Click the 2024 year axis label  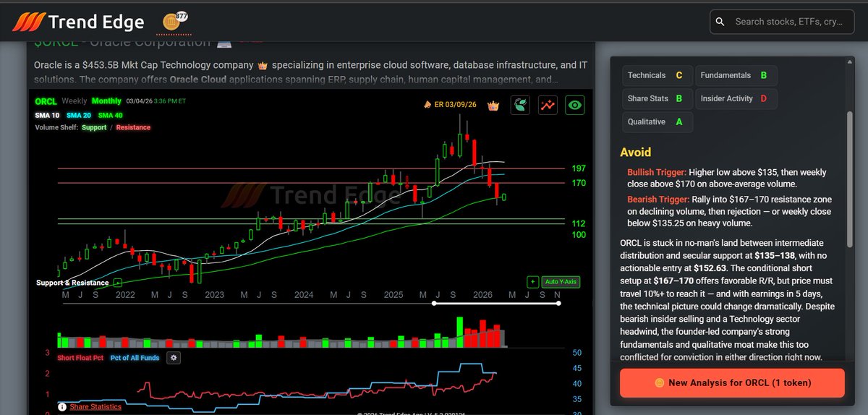(304, 295)
